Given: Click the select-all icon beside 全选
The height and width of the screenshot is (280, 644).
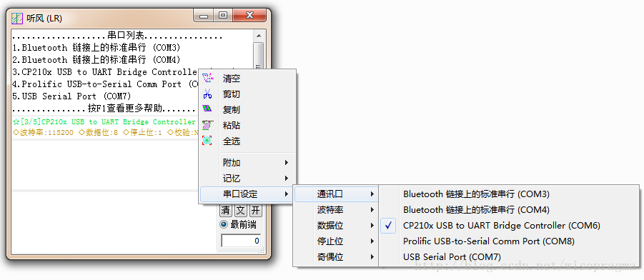Looking at the screenshot, I should 208,141.
